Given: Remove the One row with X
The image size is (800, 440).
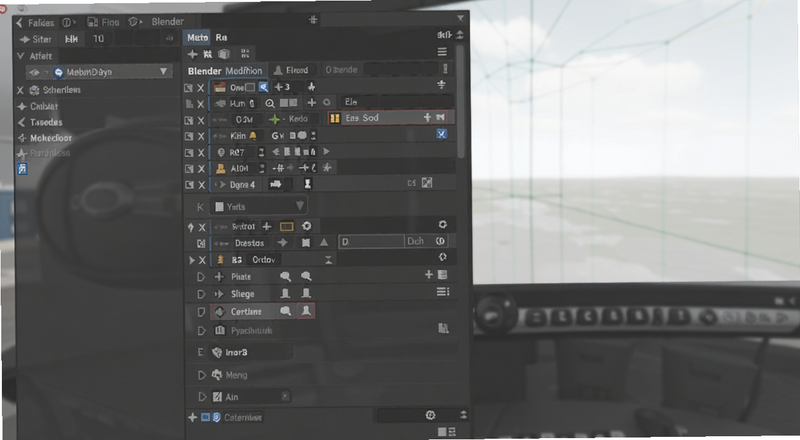Looking at the screenshot, I should pyautogui.click(x=201, y=88).
